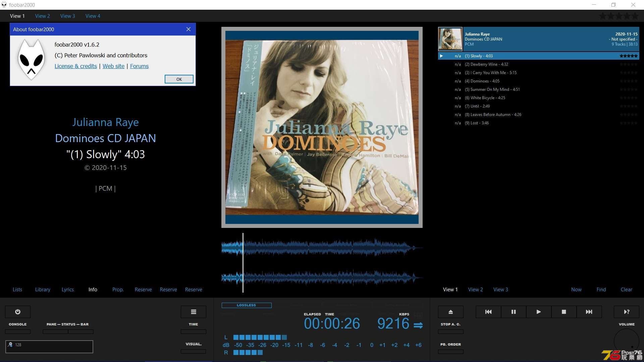Screen dimensions: 644x362
Task: Stop playback
Action: coord(564,312)
